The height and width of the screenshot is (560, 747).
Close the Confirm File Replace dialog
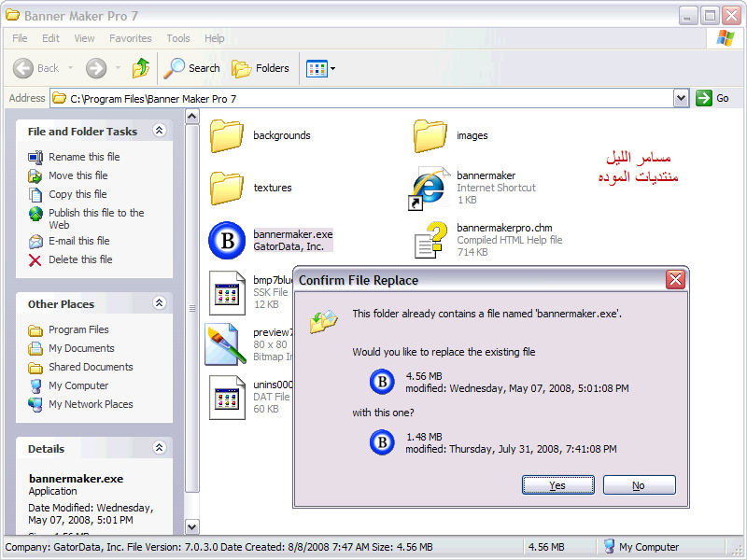pyautogui.click(x=675, y=279)
